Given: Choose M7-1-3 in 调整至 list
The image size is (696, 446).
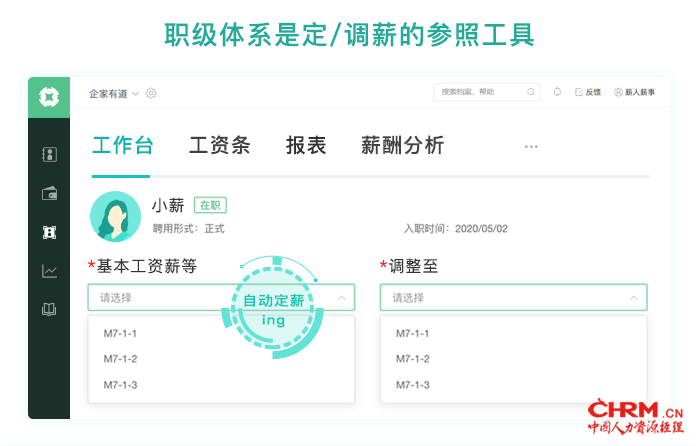Looking at the screenshot, I should 412,385.
